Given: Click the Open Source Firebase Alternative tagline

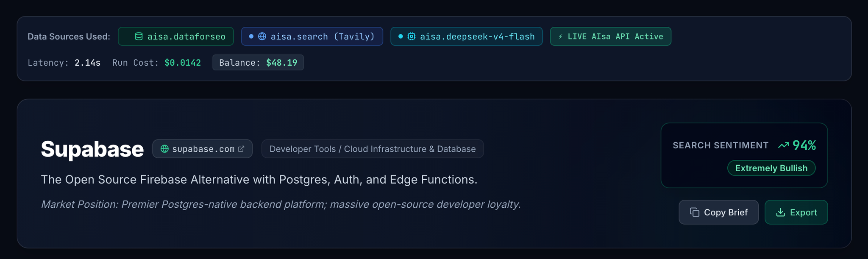Looking at the screenshot, I should (259, 180).
